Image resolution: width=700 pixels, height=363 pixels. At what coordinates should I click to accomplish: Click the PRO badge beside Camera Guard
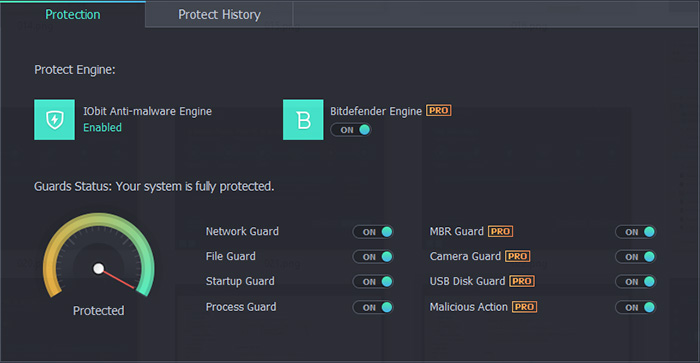click(x=518, y=256)
